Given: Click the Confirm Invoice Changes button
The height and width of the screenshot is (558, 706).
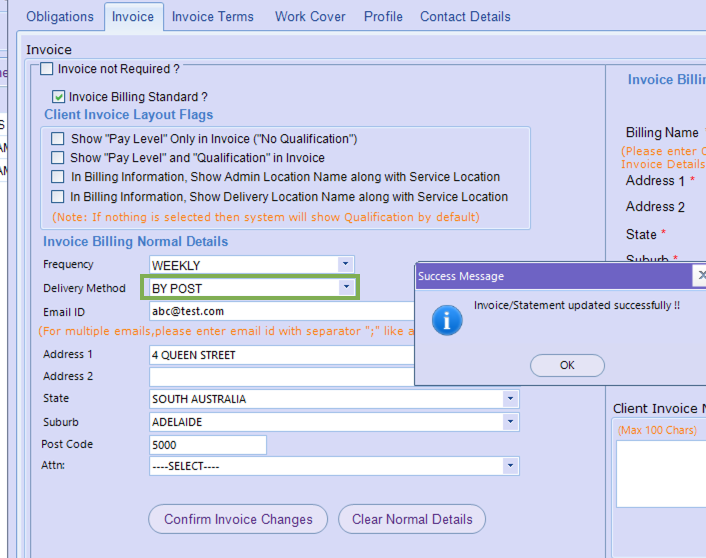Looking at the screenshot, I should [x=238, y=519].
